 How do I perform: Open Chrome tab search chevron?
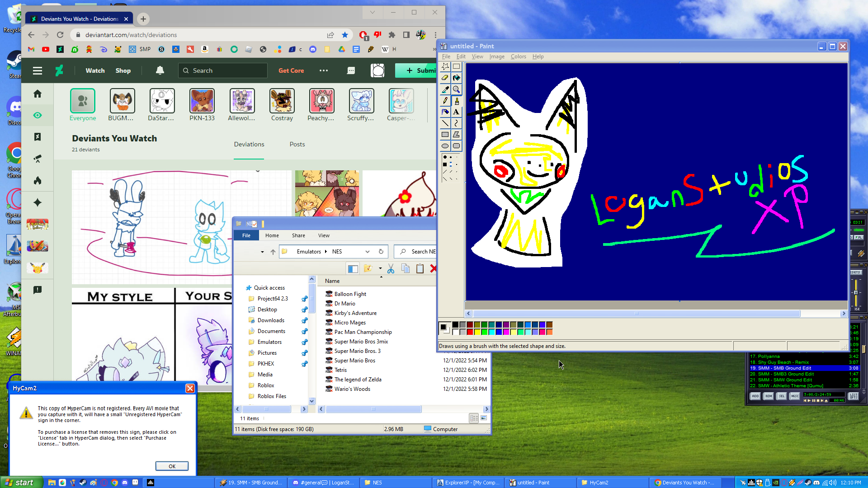pos(373,12)
